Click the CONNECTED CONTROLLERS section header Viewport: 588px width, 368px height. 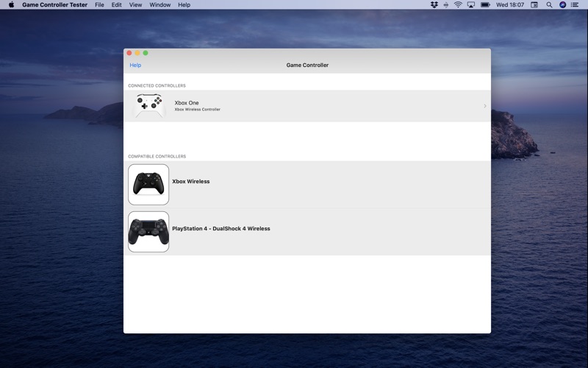[157, 85]
